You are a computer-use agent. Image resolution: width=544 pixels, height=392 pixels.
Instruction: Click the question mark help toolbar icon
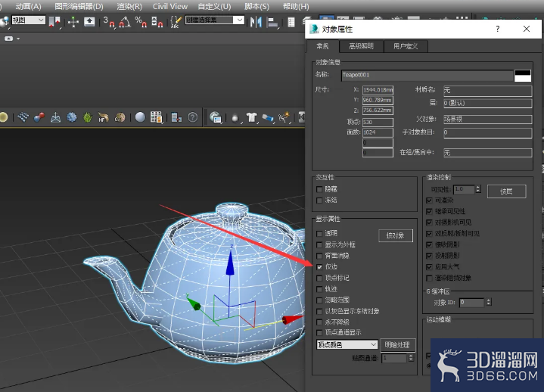(x=192, y=117)
